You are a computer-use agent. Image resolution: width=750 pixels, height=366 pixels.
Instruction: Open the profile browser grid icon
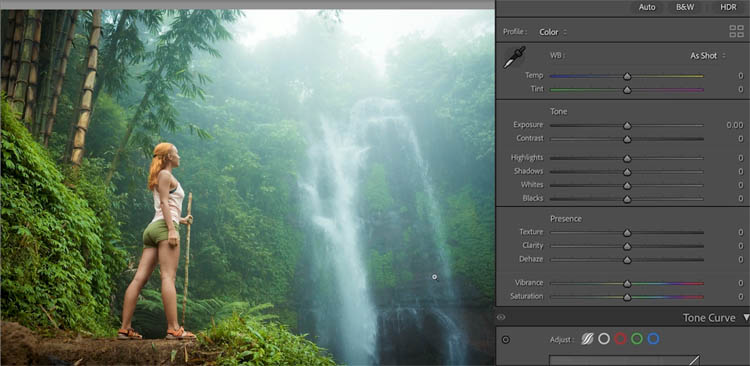point(736,32)
